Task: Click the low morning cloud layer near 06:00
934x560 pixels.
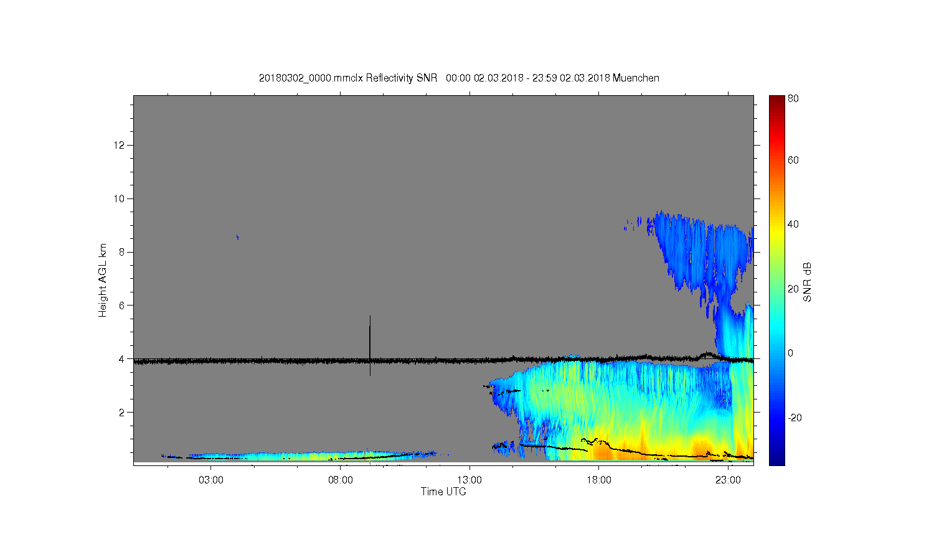Action: tap(299, 455)
